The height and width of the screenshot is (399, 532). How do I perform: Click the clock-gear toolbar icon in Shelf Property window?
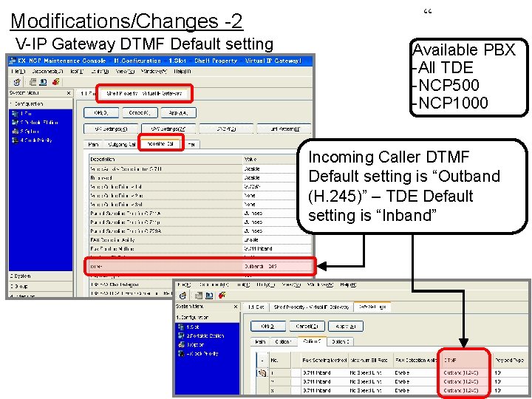(17, 82)
